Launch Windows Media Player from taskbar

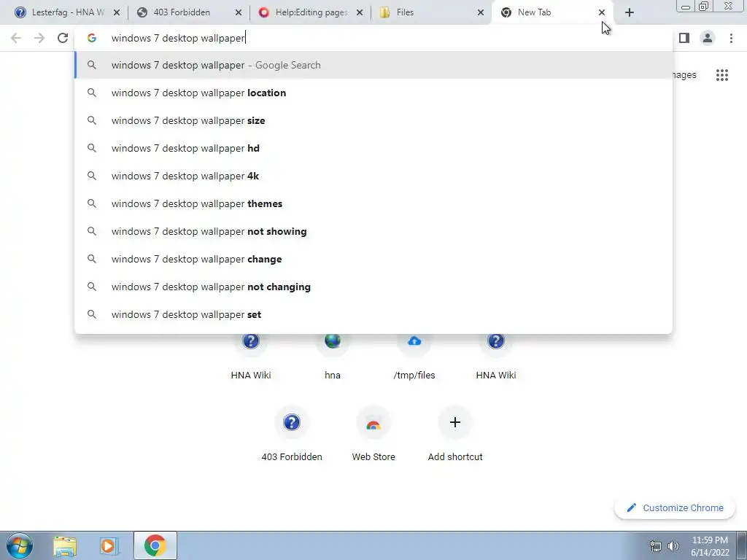(108, 545)
